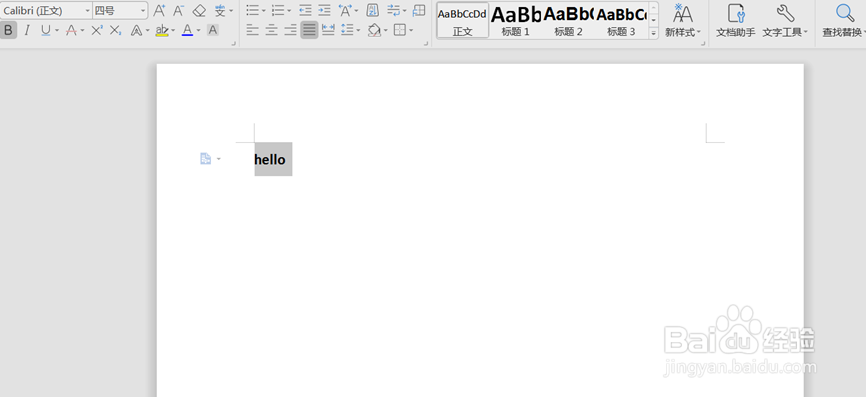
Task: Click the paragraph layout icon beside hello
Action: click(x=205, y=159)
